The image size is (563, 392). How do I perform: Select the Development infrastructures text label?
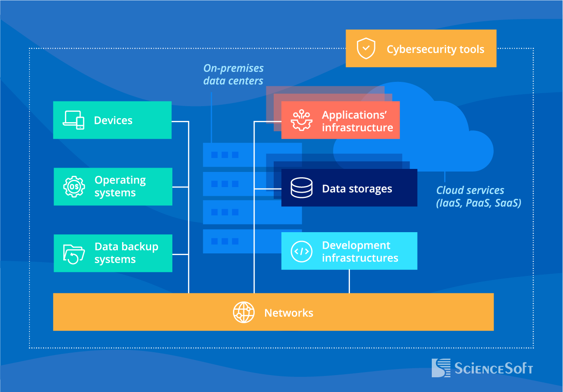(360, 252)
